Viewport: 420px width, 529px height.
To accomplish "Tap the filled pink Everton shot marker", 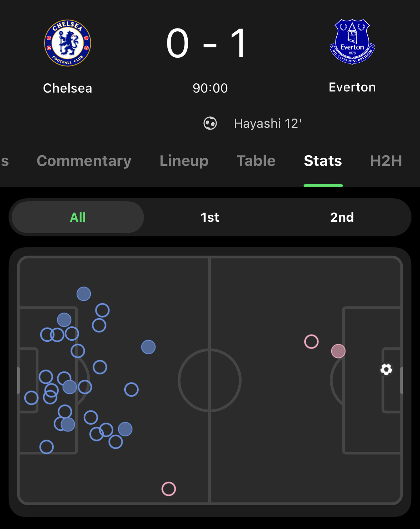I will coord(338,351).
